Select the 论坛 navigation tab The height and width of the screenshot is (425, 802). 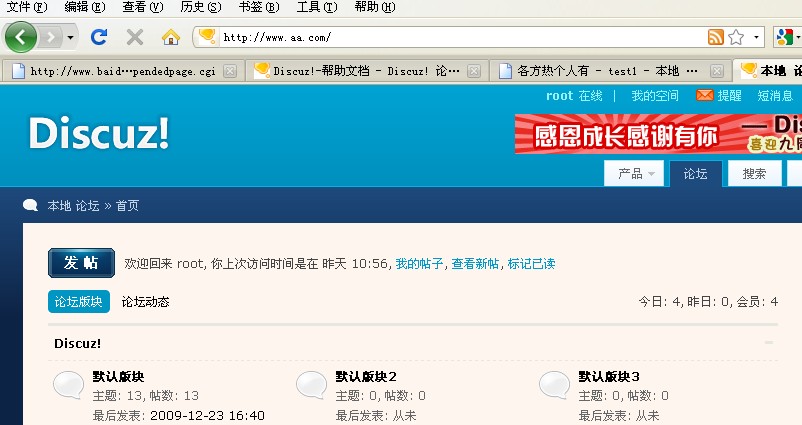pos(696,174)
